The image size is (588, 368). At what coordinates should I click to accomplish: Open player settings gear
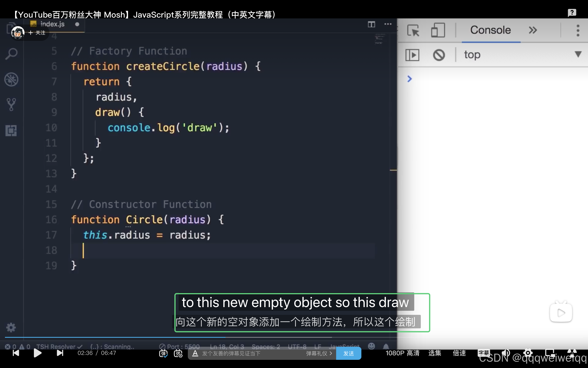[x=528, y=353]
